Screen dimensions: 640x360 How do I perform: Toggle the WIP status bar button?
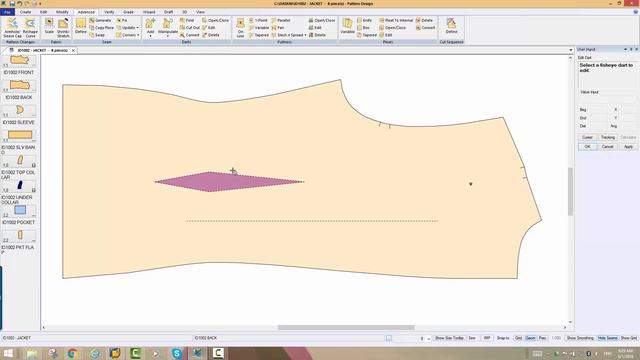487,338
